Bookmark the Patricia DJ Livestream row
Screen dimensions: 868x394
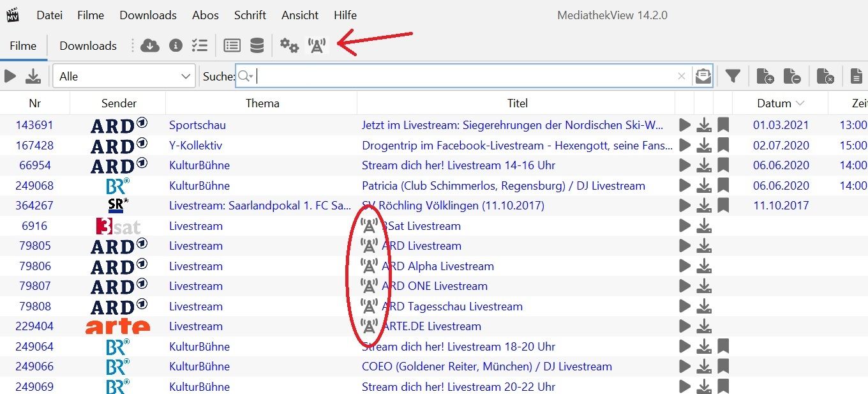pos(723,186)
